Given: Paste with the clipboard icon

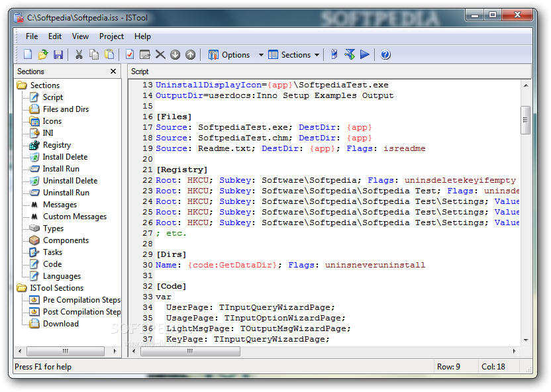Looking at the screenshot, I should tap(109, 54).
